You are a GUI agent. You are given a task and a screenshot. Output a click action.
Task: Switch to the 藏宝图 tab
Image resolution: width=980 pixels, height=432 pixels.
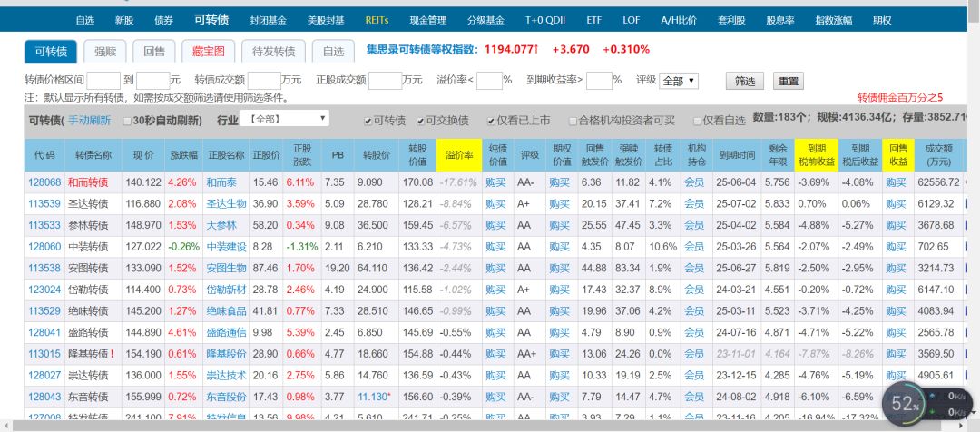point(208,51)
